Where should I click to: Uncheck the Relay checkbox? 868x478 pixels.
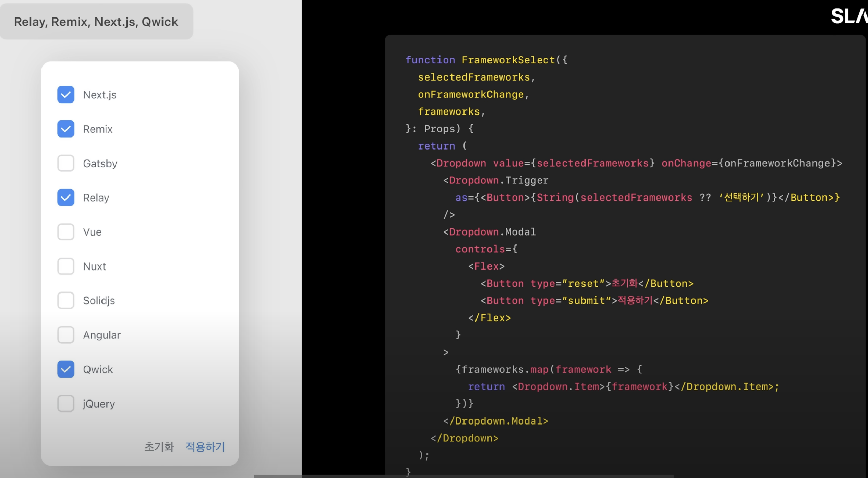[x=66, y=198]
